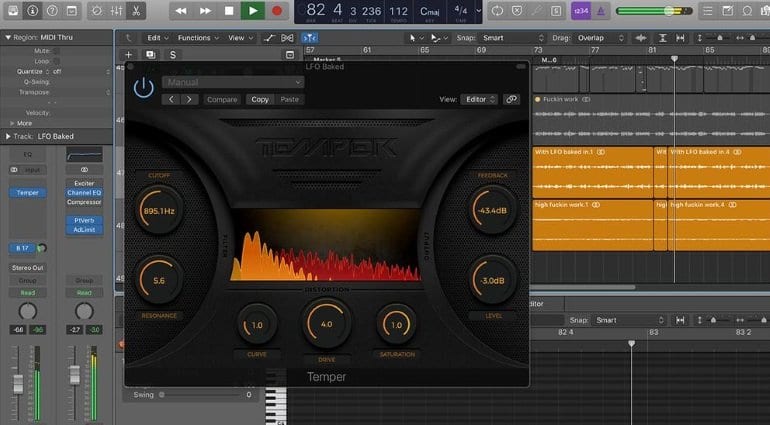Click the horizontal auto zoom button
This screenshot has width=770, height=425.
680,38
